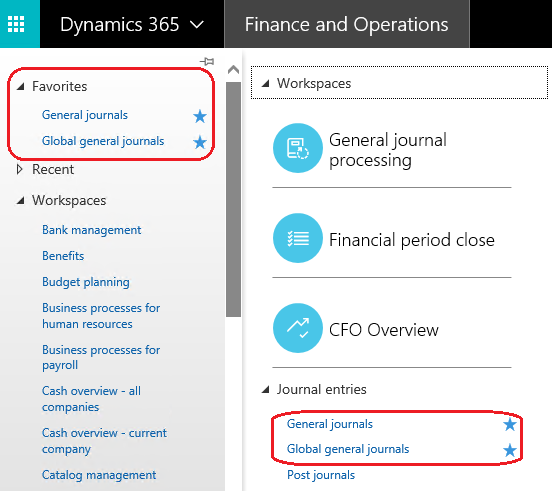Open Budget planning workspace link
Viewport: 552px width, 491px height.
point(86,282)
